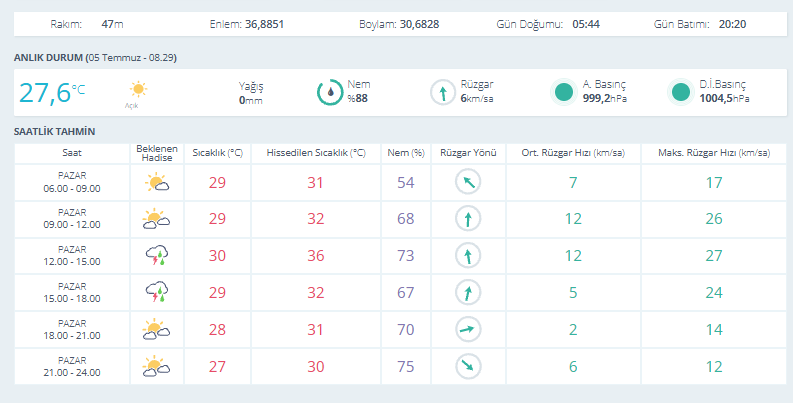Click northwest wind arrow for 06.00 - 09.00

468,182
